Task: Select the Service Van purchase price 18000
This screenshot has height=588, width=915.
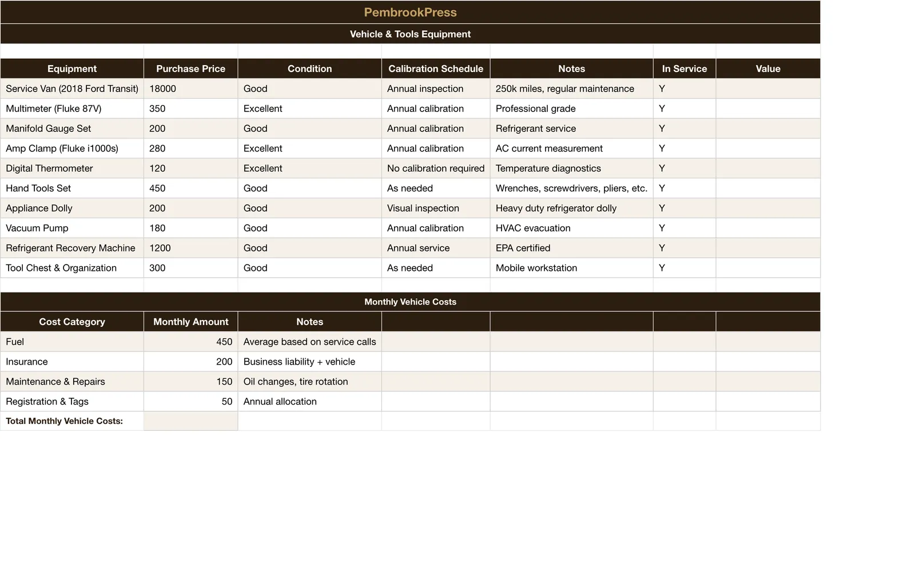Action: click(x=190, y=89)
